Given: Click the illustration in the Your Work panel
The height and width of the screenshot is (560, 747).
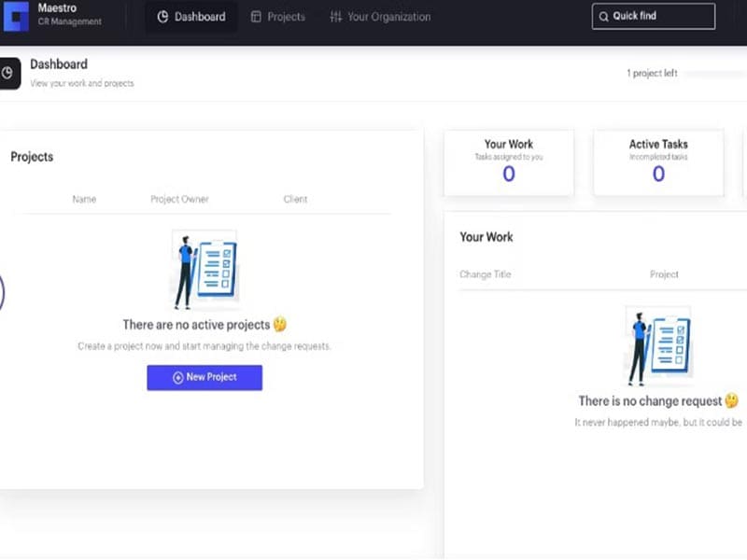Looking at the screenshot, I should [x=657, y=346].
